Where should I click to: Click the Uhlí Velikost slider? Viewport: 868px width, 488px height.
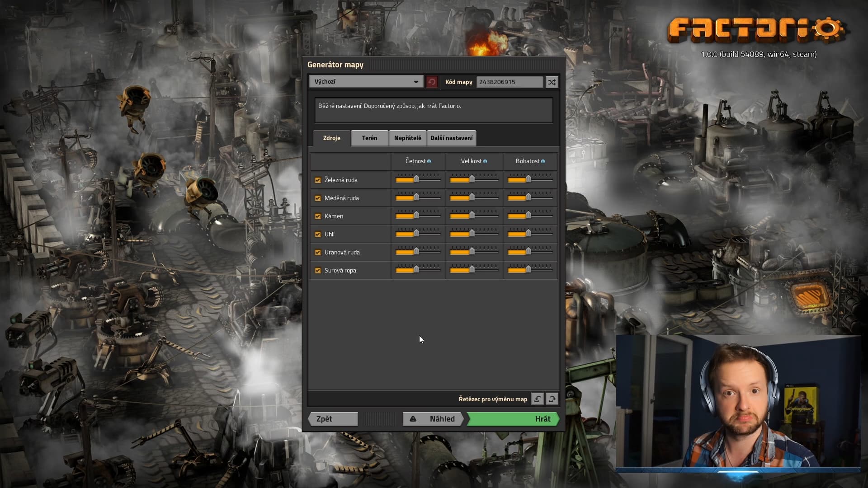point(474,234)
